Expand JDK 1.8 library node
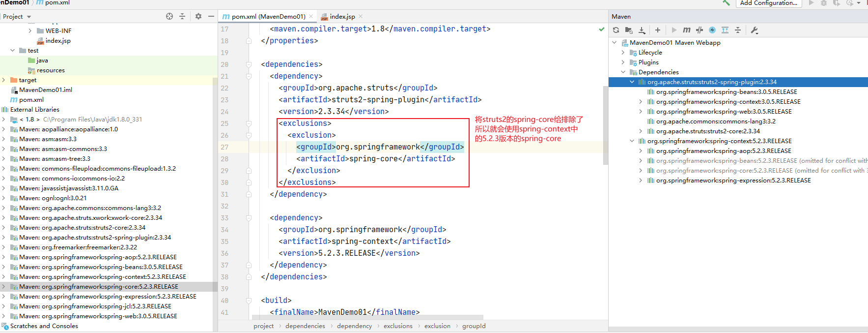The image size is (868, 333). pyautogui.click(x=3, y=120)
